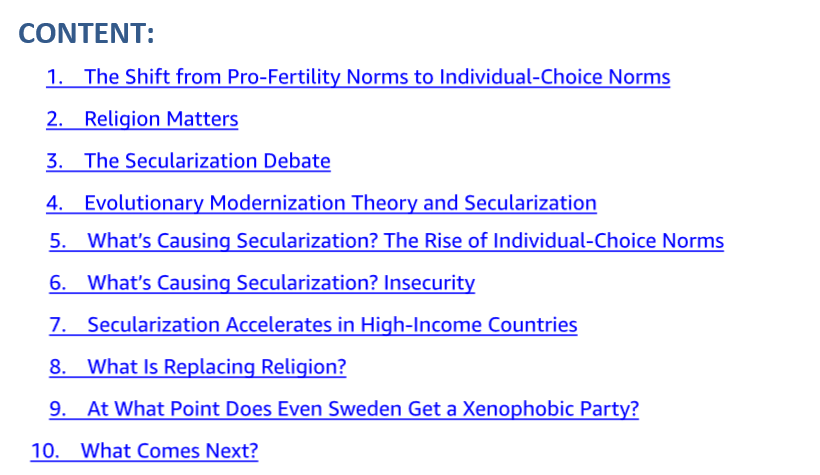This screenshot has width=820, height=475.
Task: Go to What Is Replacing Religion?
Action: (216, 367)
